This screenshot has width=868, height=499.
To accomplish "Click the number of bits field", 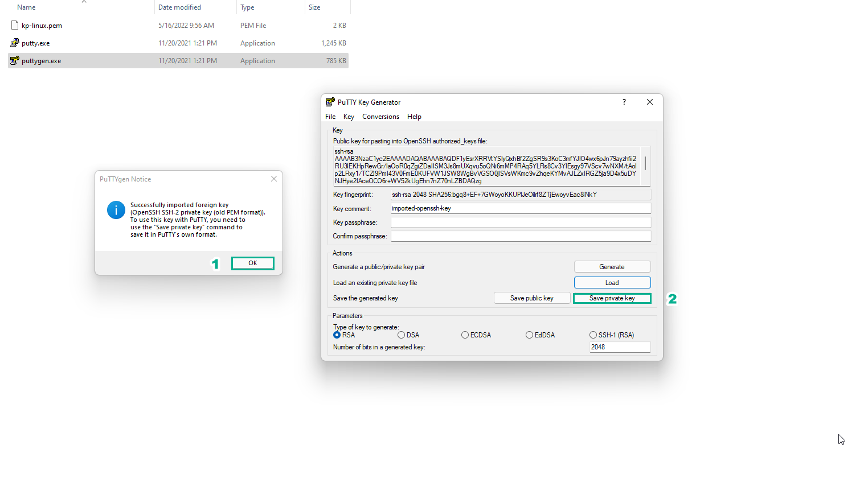I will 620,347.
